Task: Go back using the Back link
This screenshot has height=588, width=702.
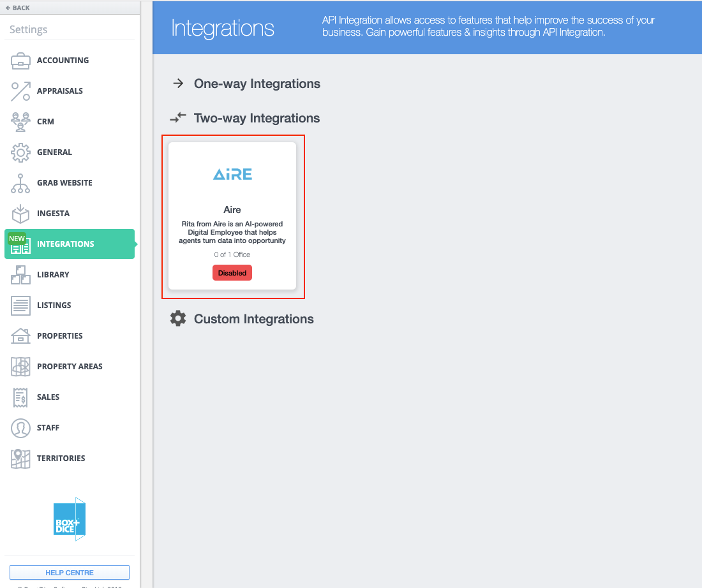Action: (17, 8)
